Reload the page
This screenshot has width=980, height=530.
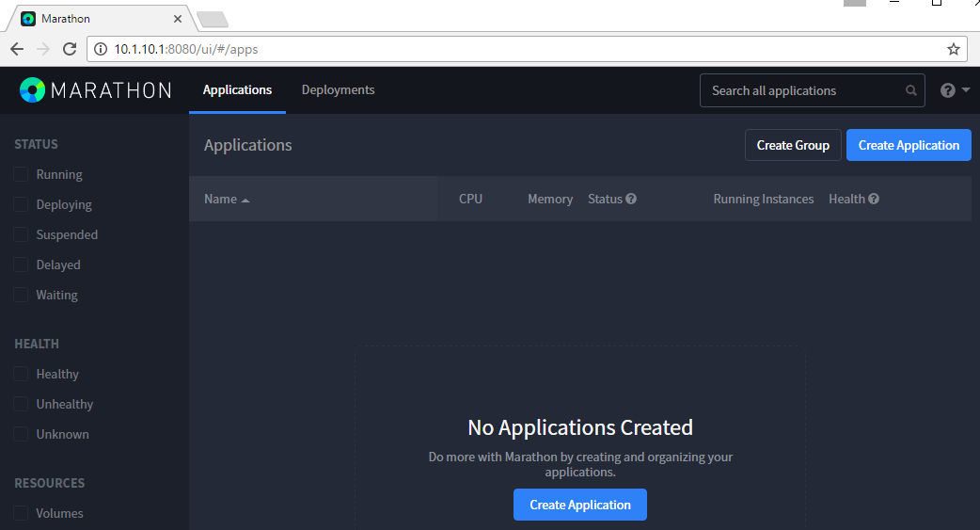tap(70, 49)
